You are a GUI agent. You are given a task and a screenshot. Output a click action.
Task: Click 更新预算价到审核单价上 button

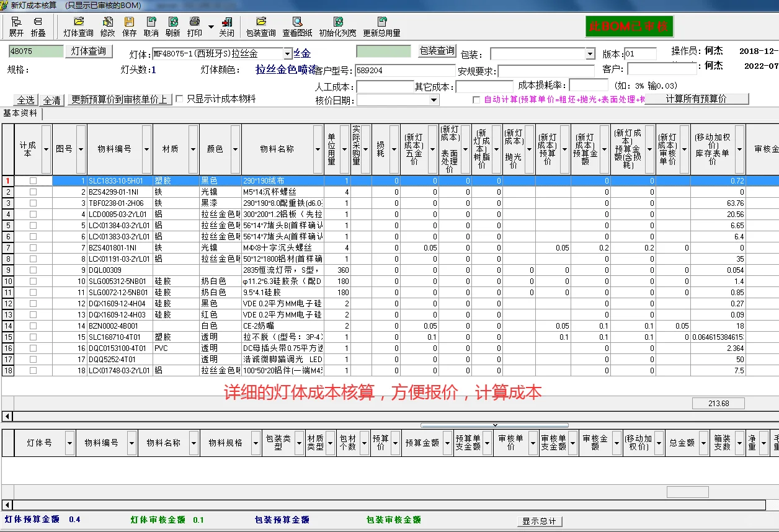119,99
